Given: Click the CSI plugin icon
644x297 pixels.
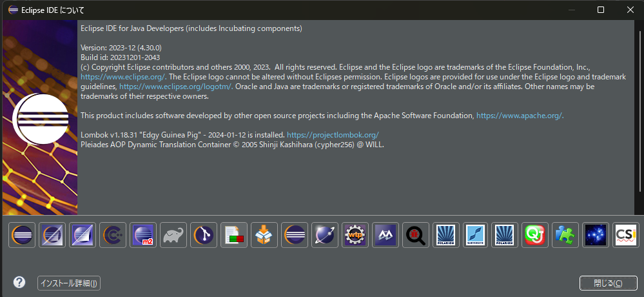Looking at the screenshot, I should tap(626, 235).
